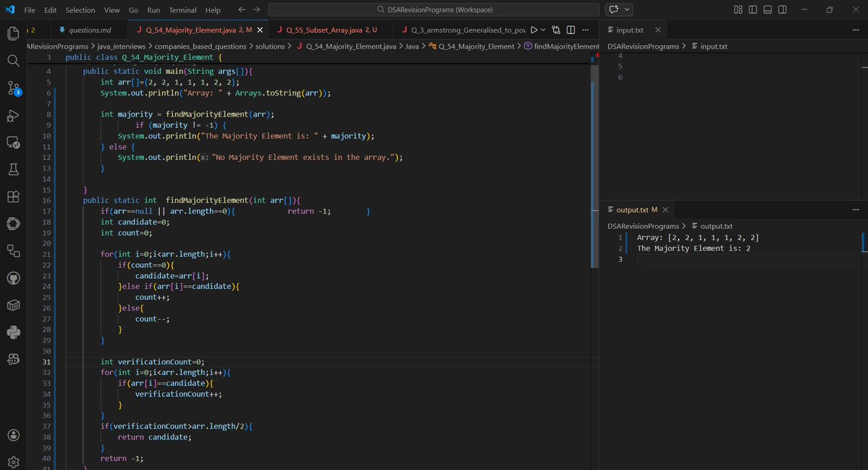
Task: Close the Q_54_Majority_Element.java tab
Action: tap(260, 30)
